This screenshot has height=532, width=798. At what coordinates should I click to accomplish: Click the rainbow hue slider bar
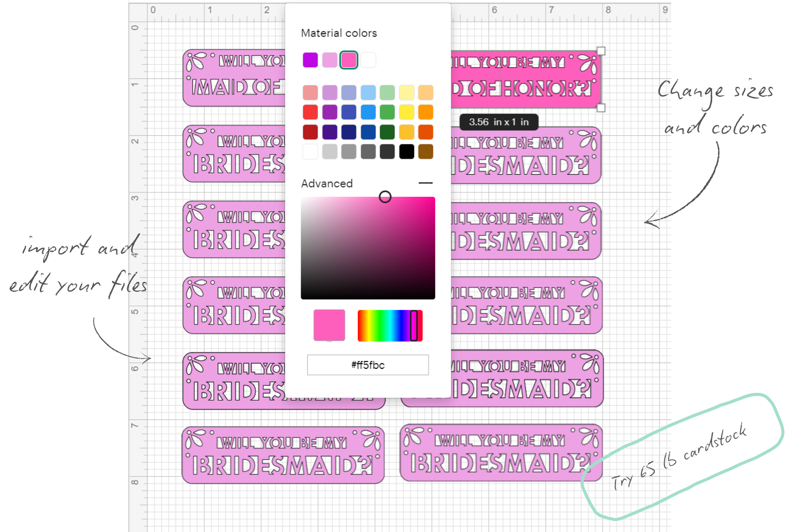pos(389,326)
